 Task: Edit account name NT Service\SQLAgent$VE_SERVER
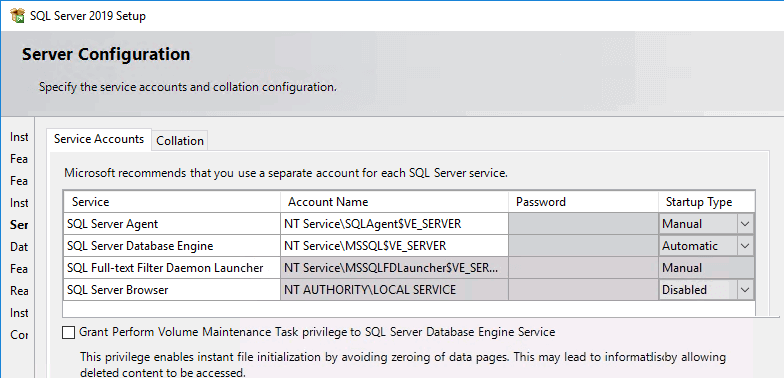(x=394, y=224)
